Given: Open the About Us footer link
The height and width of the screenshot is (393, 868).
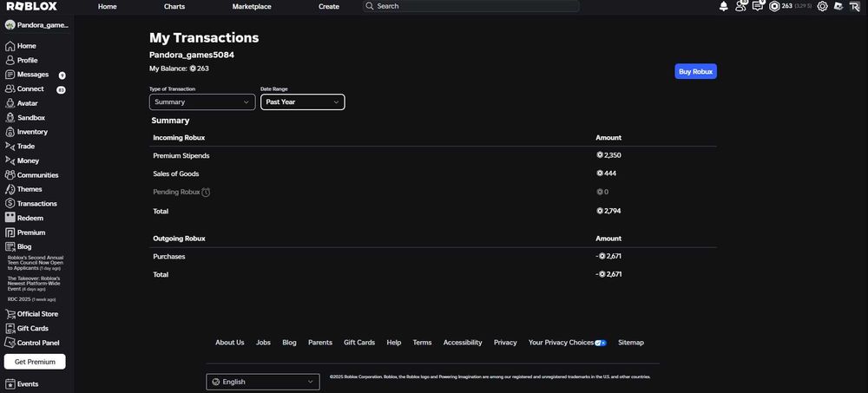Looking at the screenshot, I should 230,343.
